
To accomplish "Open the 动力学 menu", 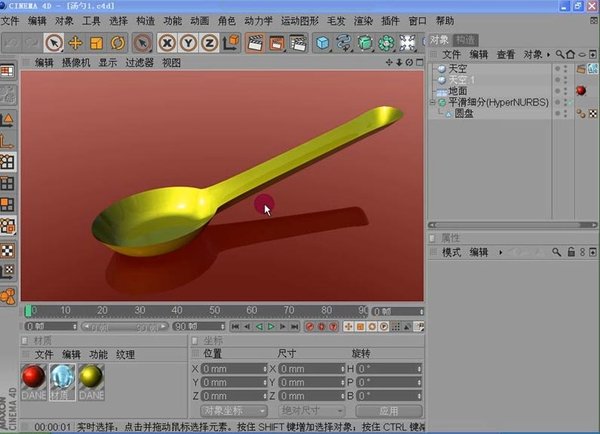I will coord(258,21).
